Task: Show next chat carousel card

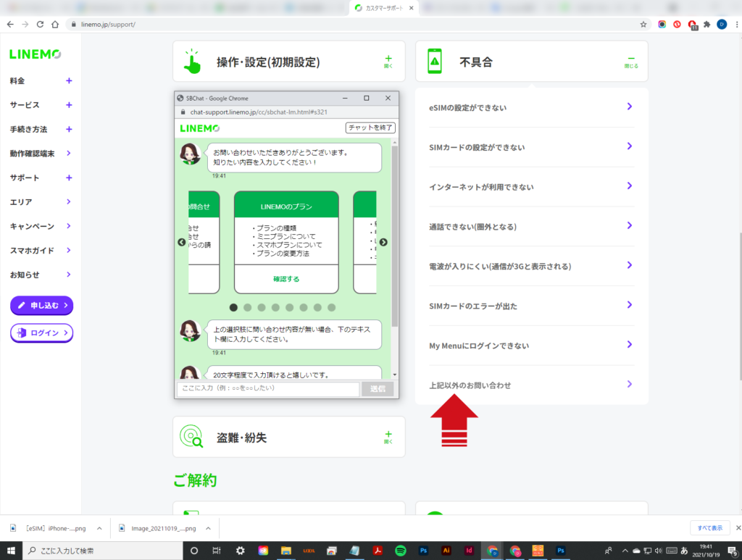Action: [x=383, y=242]
